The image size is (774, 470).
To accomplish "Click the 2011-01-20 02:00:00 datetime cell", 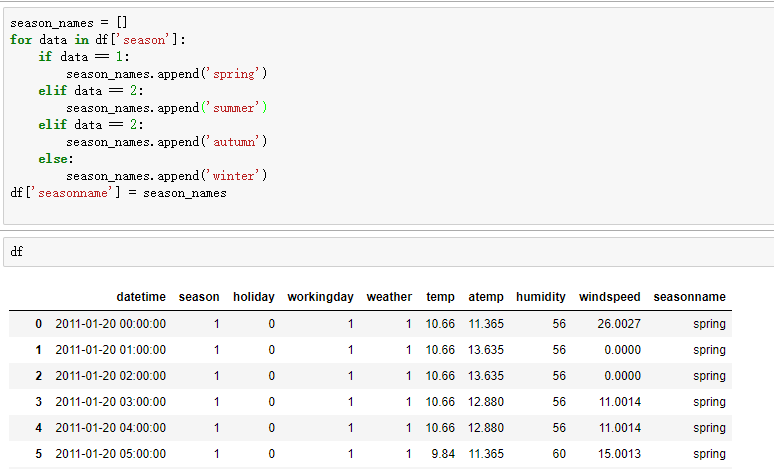I will coord(111,376).
